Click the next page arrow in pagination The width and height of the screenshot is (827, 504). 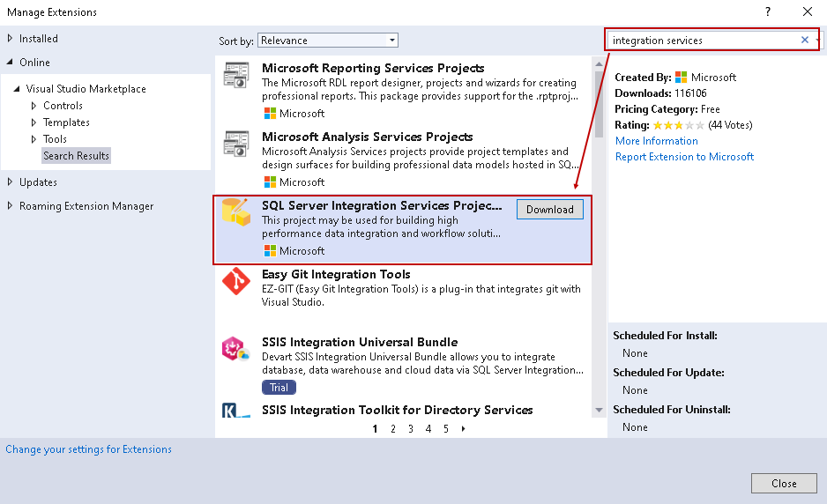(464, 429)
